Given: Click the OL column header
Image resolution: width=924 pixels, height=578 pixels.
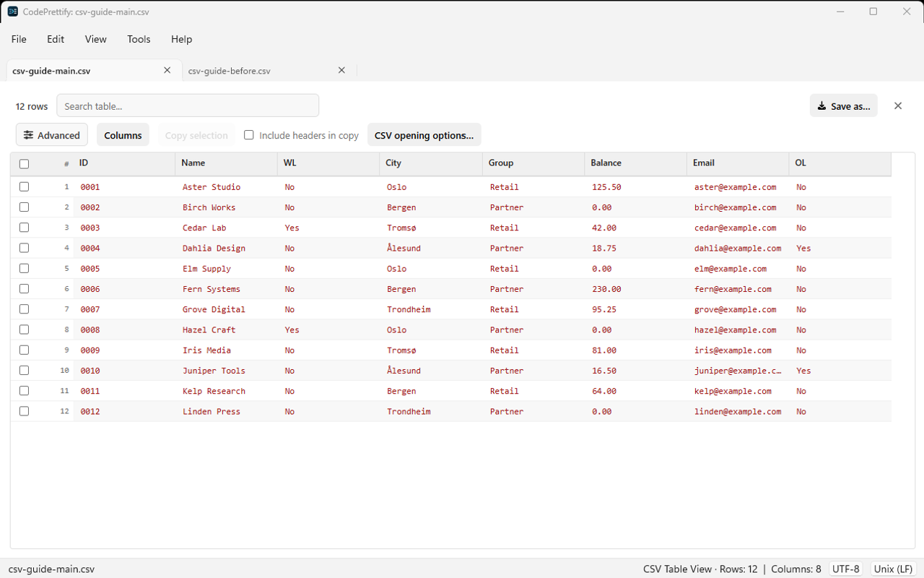Looking at the screenshot, I should click(840, 163).
